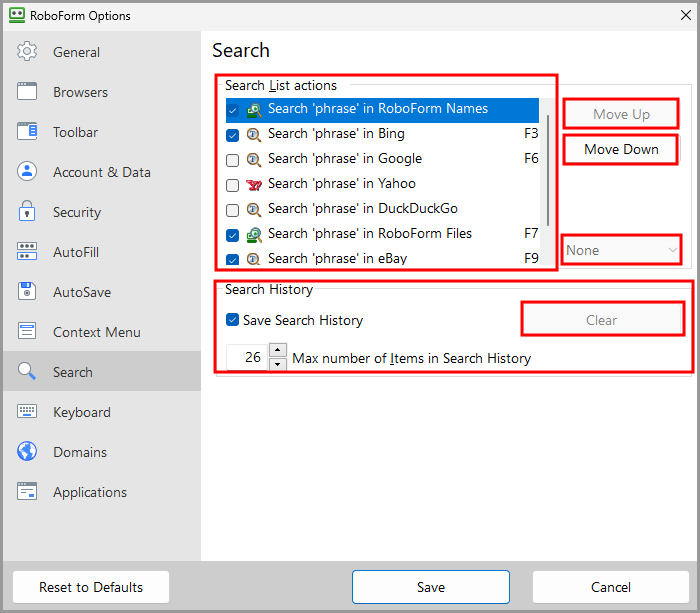Save the RoboForm options
The height and width of the screenshot is (613, 700).
pos(430,587)
